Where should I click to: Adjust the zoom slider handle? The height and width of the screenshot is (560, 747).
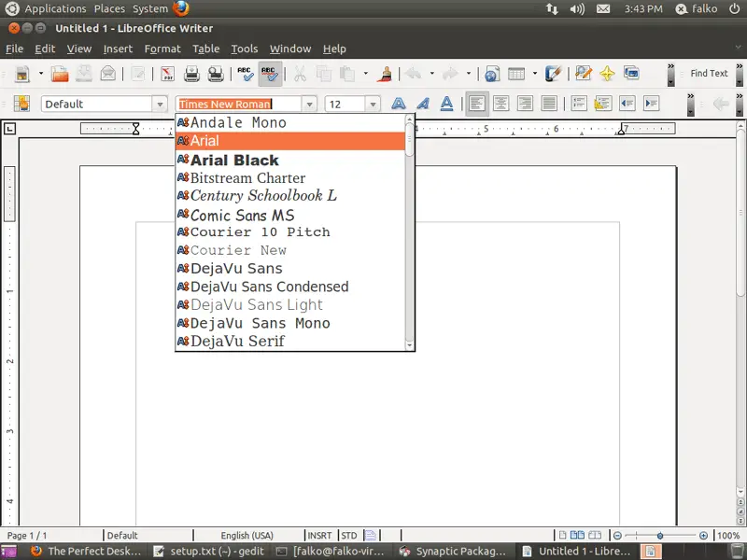point(660,536)
